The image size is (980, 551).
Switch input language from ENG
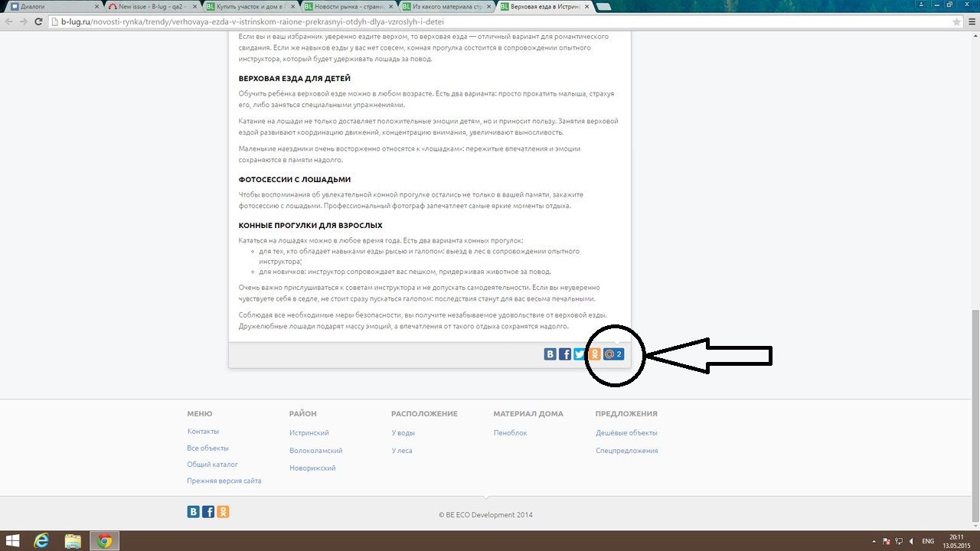click(x=928, y=541)
